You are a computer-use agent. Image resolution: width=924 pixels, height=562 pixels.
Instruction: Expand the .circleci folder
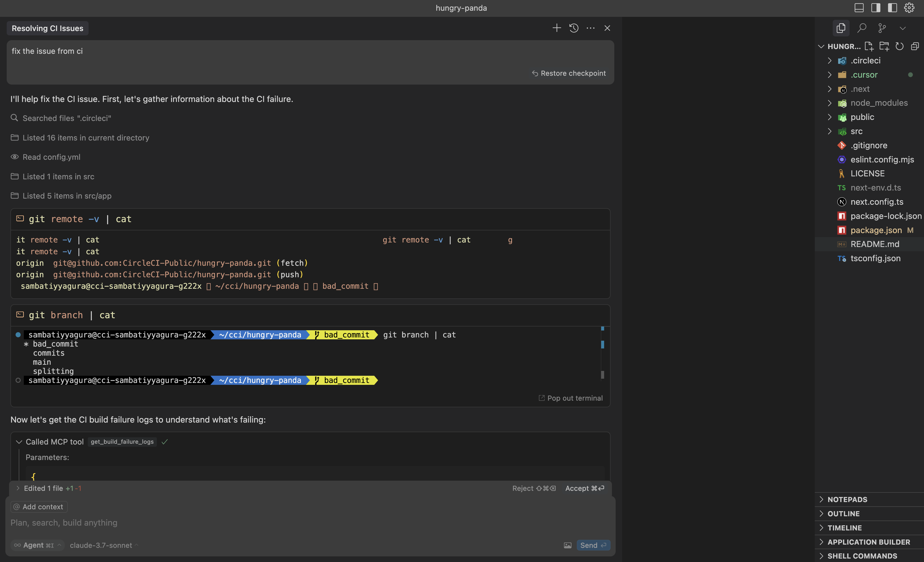coord(829,60)
